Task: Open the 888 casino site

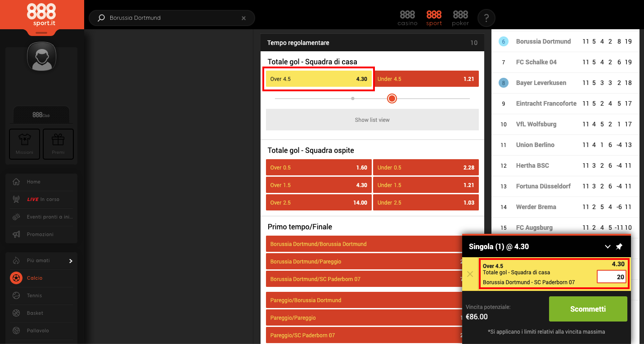Action: pyautogui.click(x=407, y=18)
